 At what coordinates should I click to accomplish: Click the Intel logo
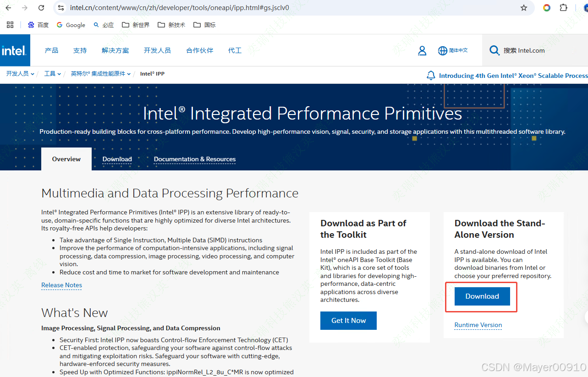click(x=14, y=50)
